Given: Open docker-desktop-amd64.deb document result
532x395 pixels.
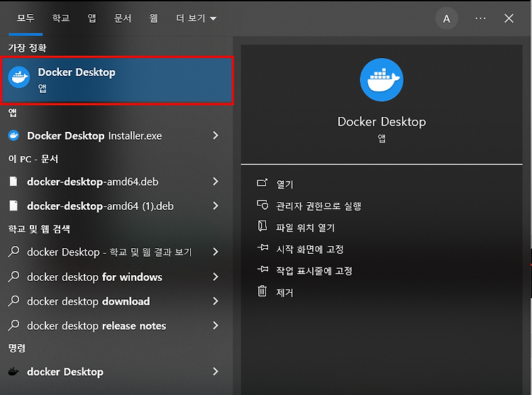Looking at the screenshot, I should click(116, 182).
